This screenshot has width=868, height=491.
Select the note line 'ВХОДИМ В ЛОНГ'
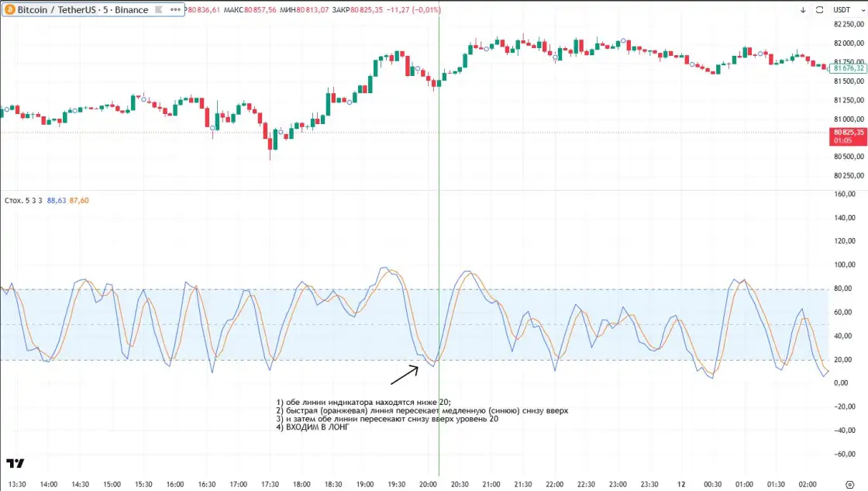(317, 427)
